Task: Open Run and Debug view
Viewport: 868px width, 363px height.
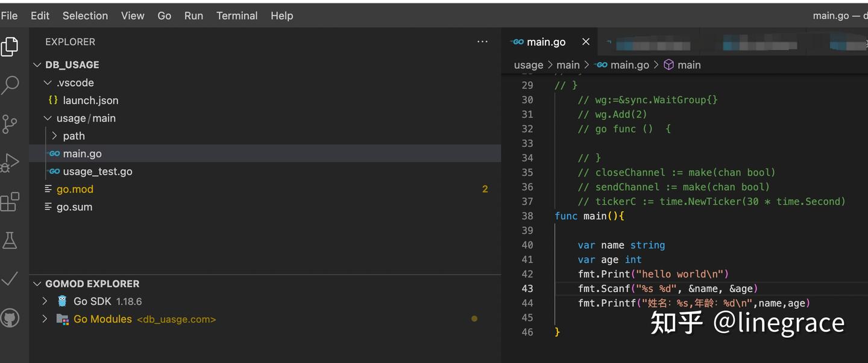Action: [10, 163]
